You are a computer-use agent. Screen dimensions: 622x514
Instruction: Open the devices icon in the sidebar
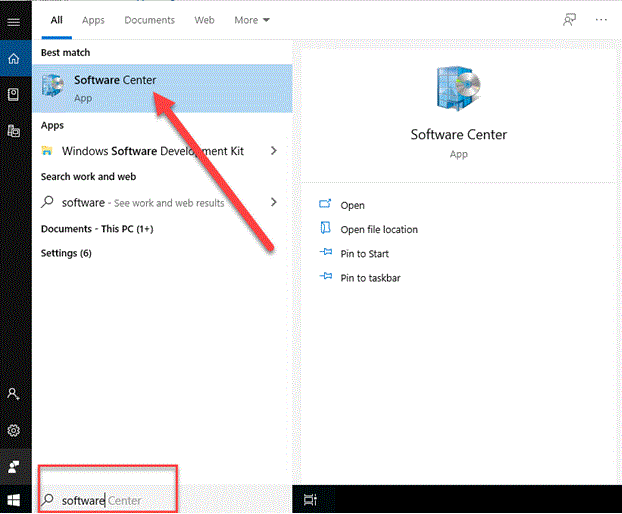13,130
